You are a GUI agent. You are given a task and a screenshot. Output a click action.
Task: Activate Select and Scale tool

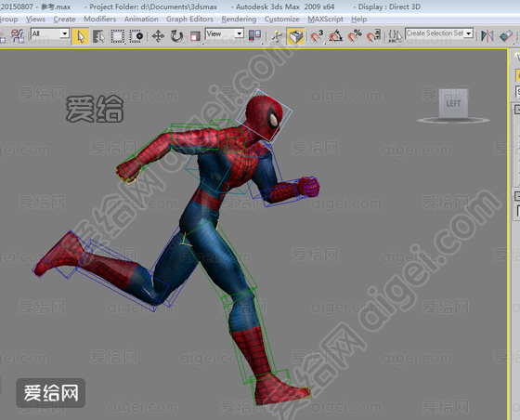point(195,36)
